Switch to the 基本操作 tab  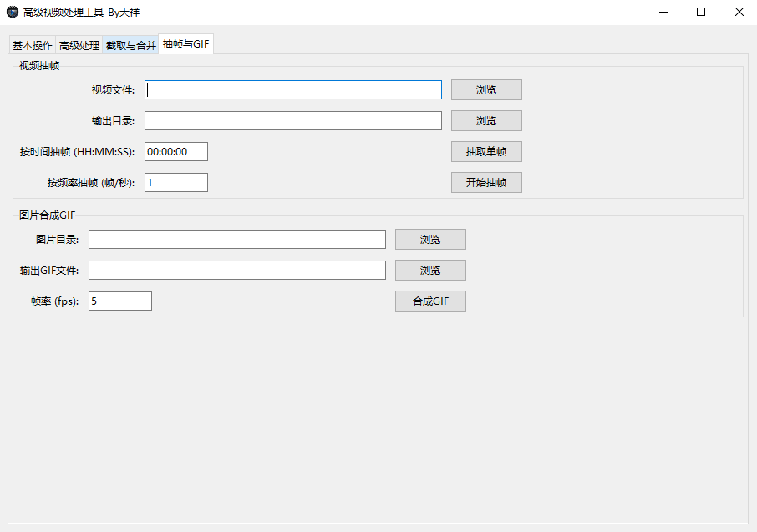pos(33,46)
